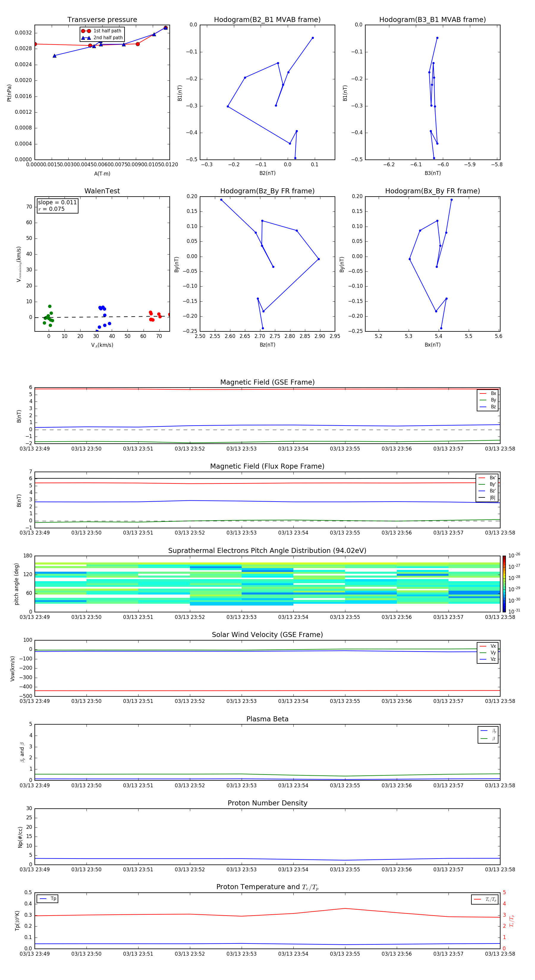Viewport: 535px width, 980px height.
Task: Click the 'pitch angle (deg)' axis label
Action: (x=16, y=584)
